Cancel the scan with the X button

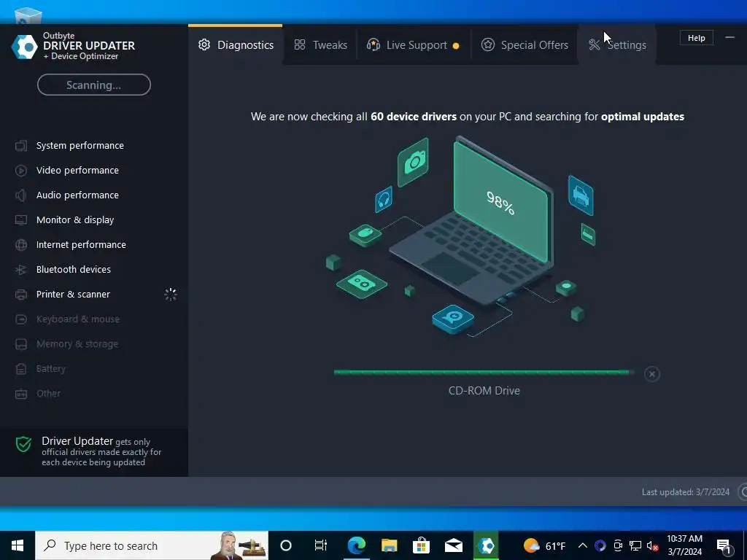coord(651,374)
